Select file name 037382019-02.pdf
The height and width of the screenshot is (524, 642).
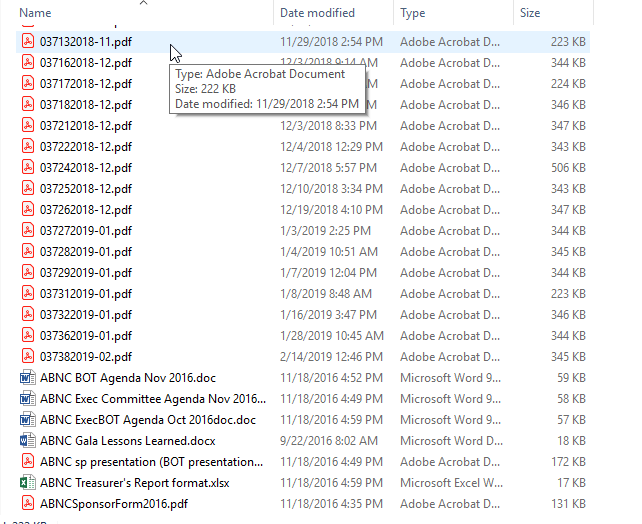click(86, 357)
